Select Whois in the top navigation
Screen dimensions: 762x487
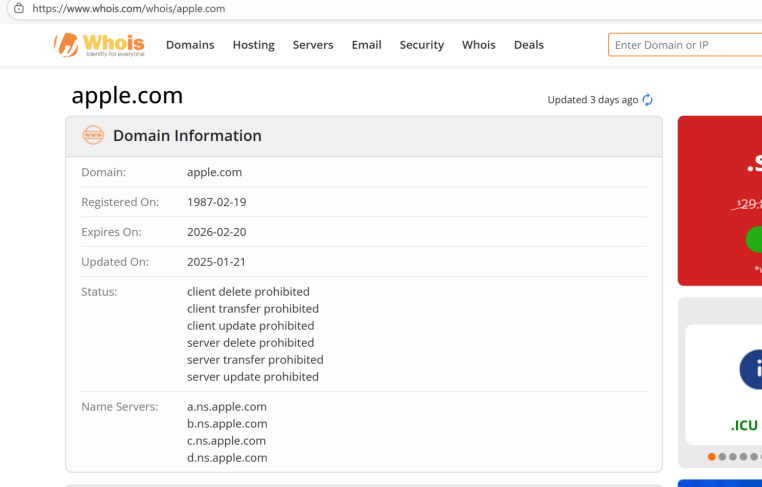coord(478,45)
